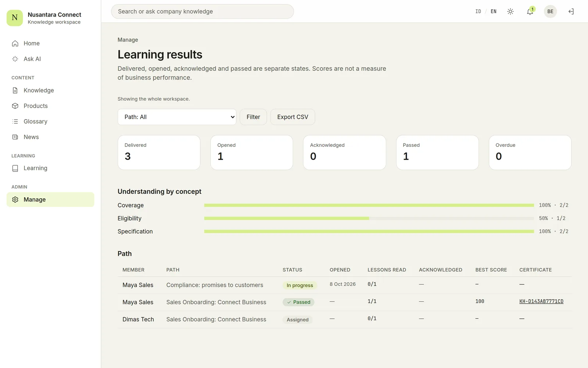Viewport: 588px width, 368px height.
Task: Open Glossary list section
Action: pos(50,121)
